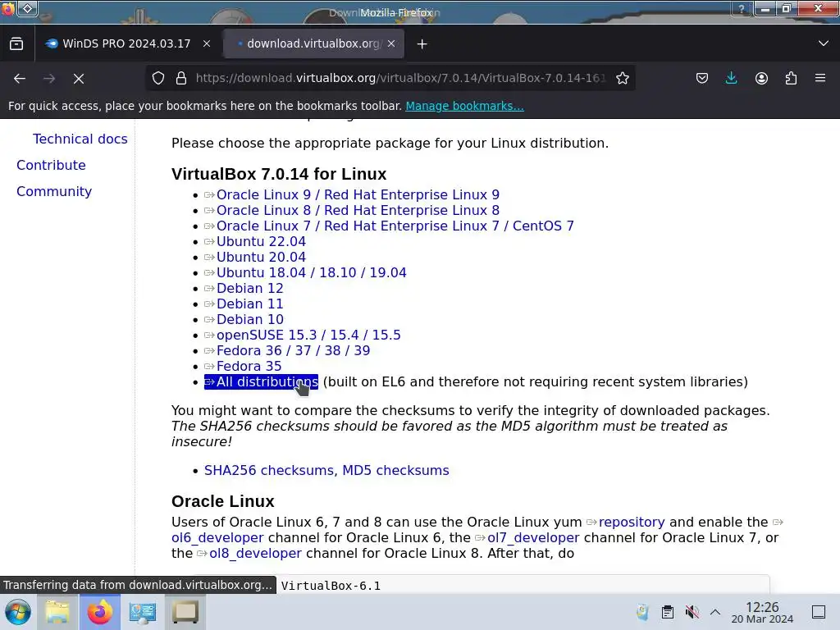Show site security padlock info

[181, 78]
